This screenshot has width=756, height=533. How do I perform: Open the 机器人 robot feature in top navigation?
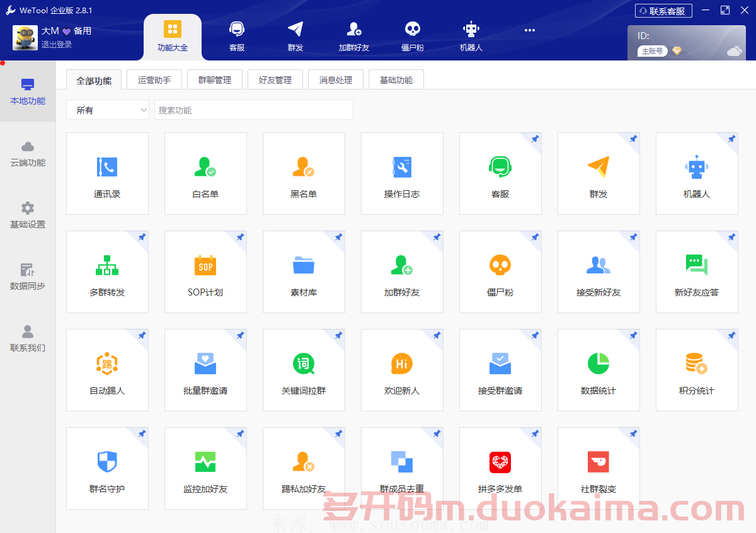[x=470, y=36]
